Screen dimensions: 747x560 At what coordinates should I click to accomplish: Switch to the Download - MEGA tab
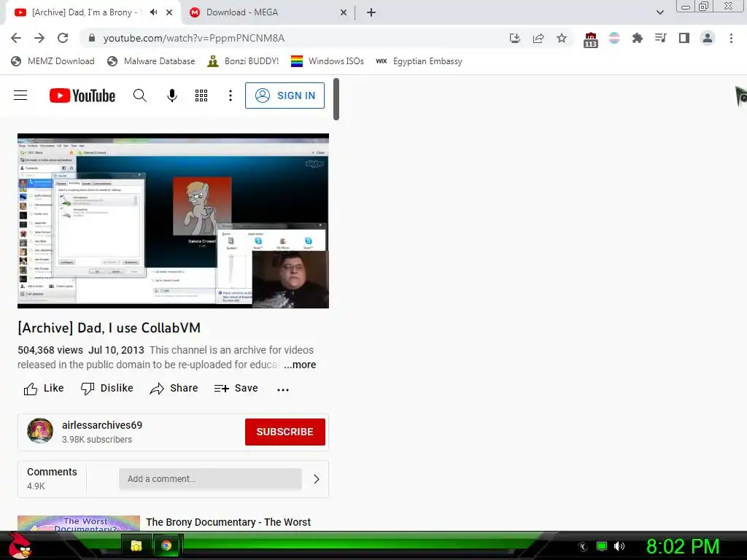(268, 12)
